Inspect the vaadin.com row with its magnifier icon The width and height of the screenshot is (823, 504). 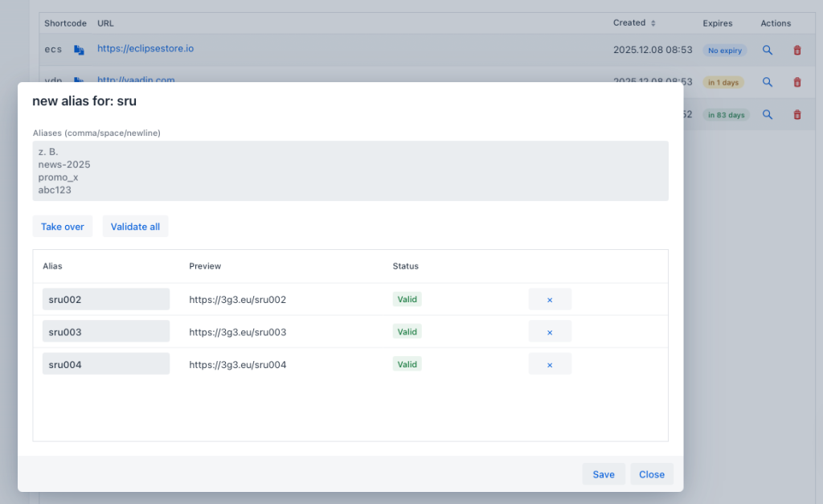coord(767,81)
